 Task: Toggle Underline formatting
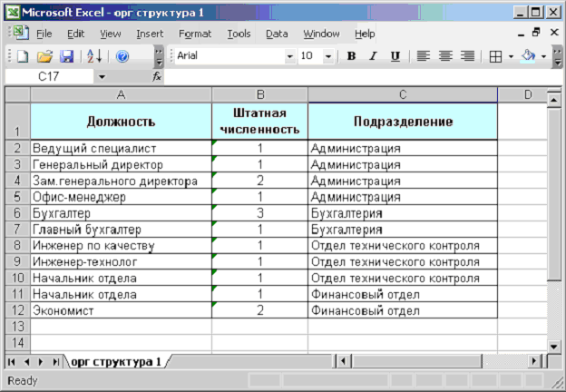coord(395,56)
